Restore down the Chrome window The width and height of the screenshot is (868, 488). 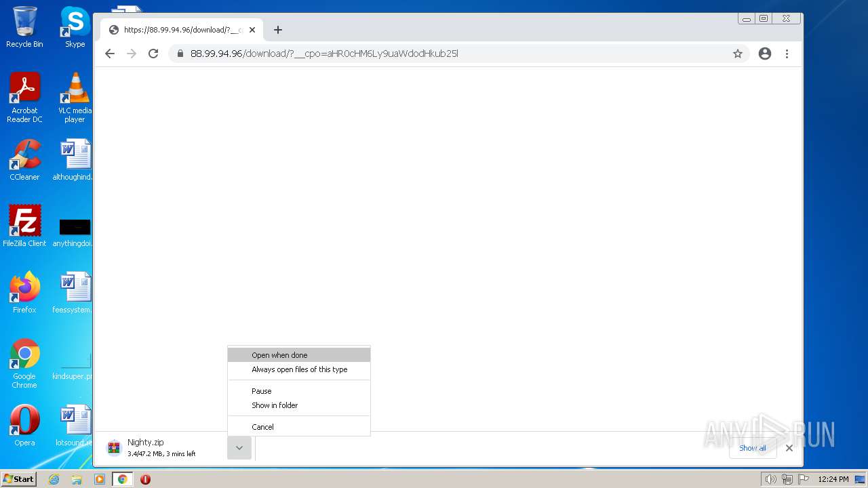click(x=764, y=18)
